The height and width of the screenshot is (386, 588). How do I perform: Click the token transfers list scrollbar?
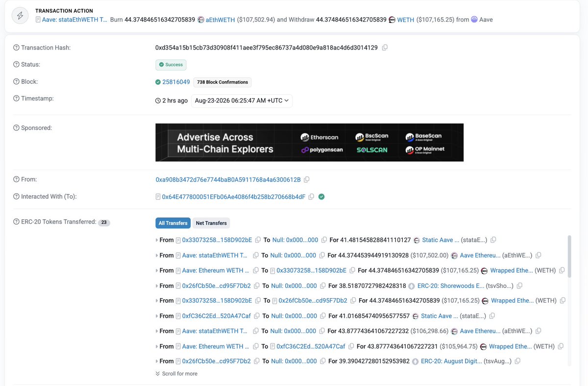point(569,256)
